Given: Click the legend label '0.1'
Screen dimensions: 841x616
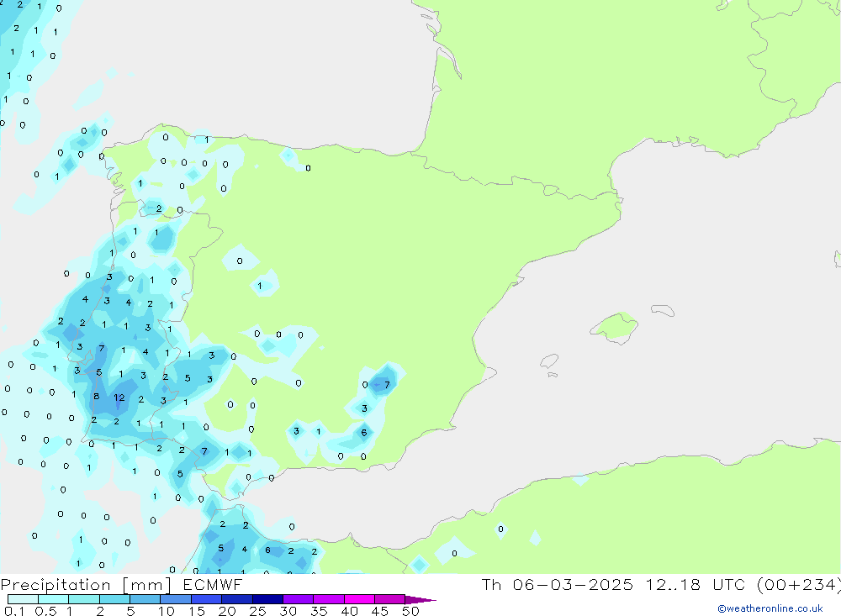Looking at the screenshot, I should coord(14,611).
